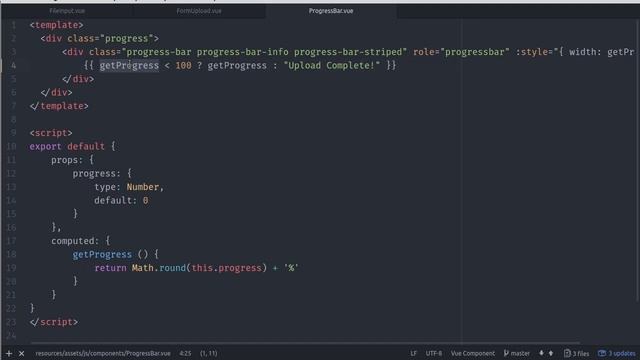Click "props: {" on line 11
Screen dimensions: 640x360
(73, 160)
